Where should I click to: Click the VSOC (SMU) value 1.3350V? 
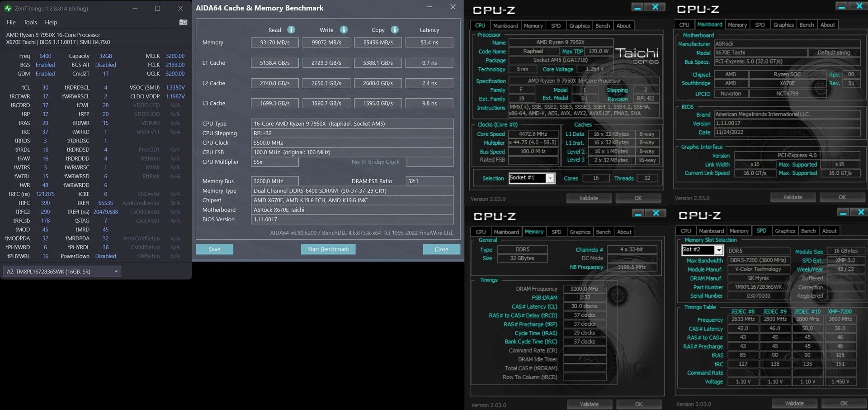click(175, 87)
